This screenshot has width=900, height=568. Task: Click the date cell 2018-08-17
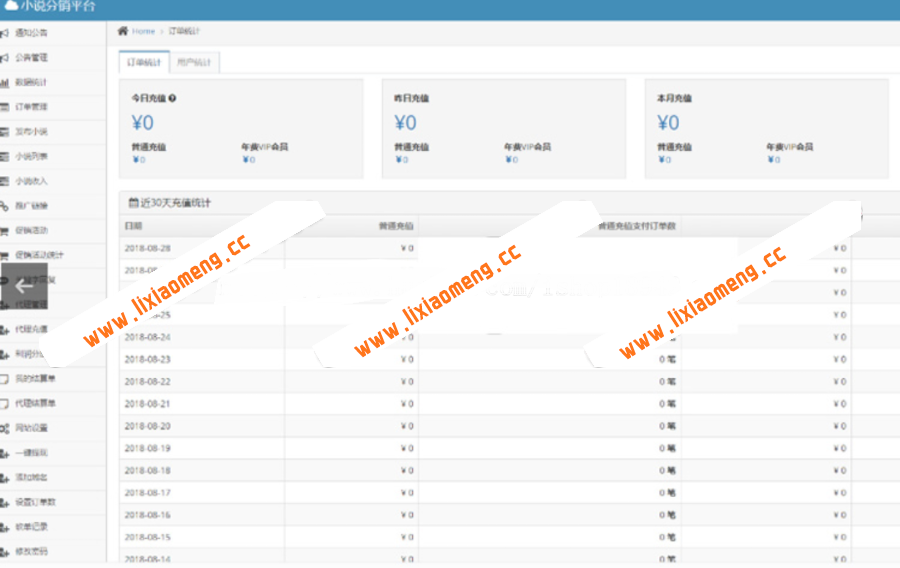[148, 493]
